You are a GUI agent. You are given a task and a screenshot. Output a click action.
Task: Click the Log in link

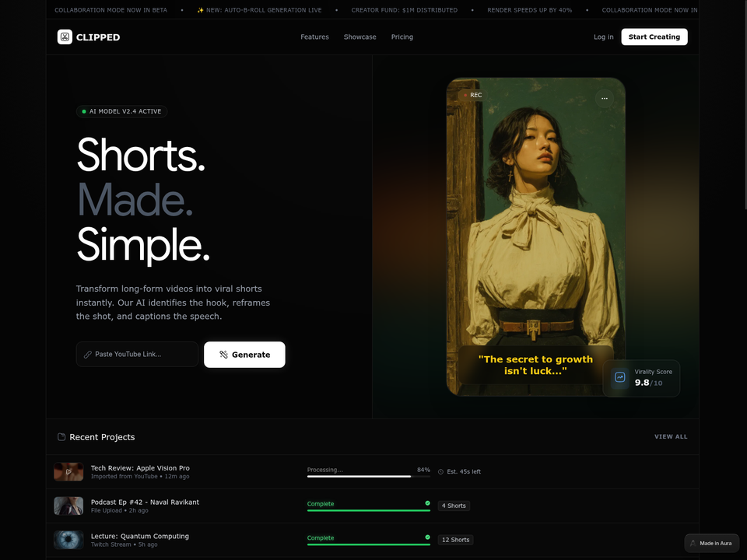tap(604, 37)
